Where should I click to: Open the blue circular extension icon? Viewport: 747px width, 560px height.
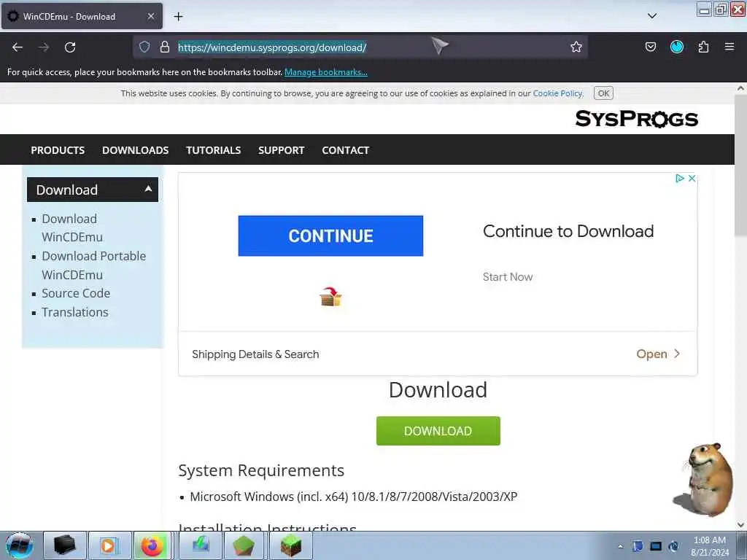coord(677,47)
